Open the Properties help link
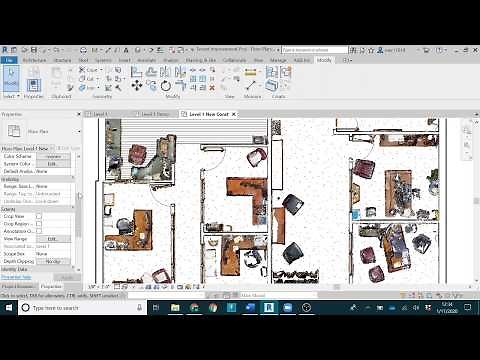Viewport: 480px width, 360px height. (x=16, y=277)
